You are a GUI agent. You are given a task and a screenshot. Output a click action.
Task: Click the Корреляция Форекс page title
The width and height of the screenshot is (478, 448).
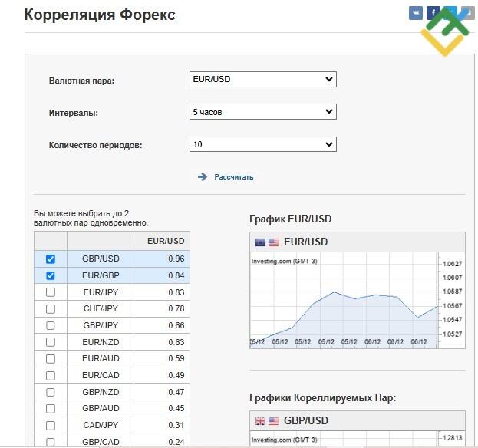click(x=100, y=15)
